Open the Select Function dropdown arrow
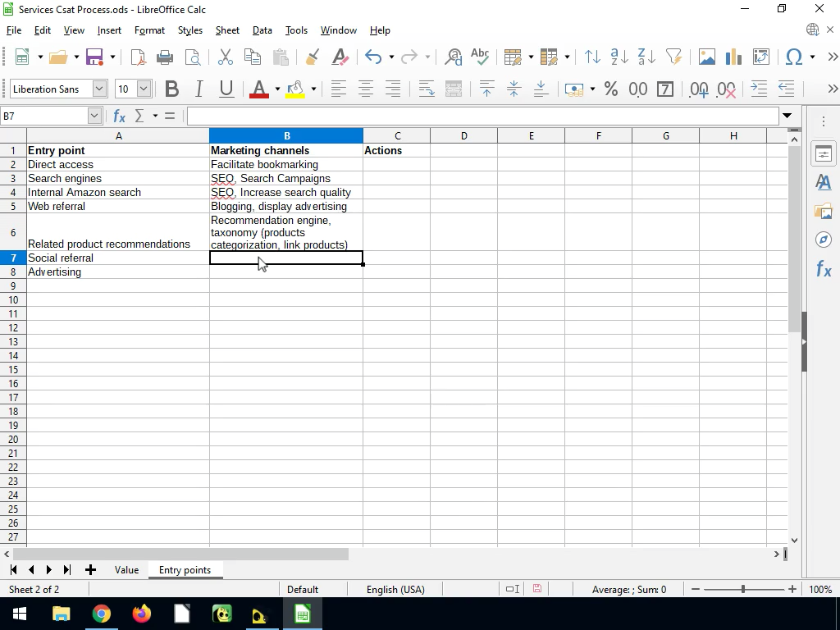Viewport: 840px width, 630px height. (155, 116)
